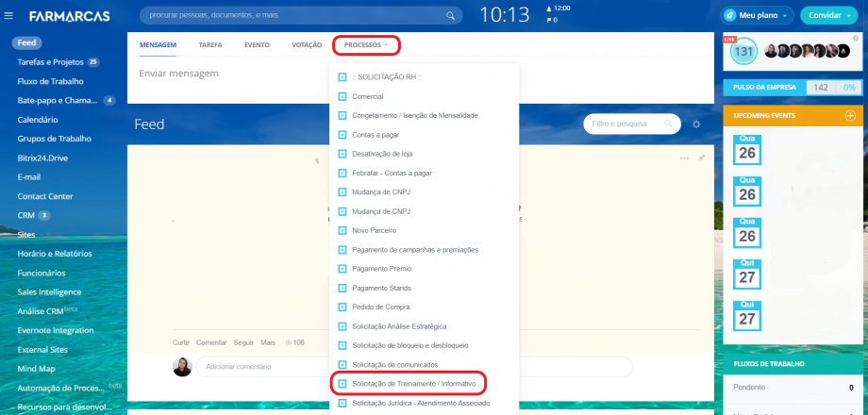Click the Curtir link under the post
This screenshot has width=868, height=415.
click(181, 341)
